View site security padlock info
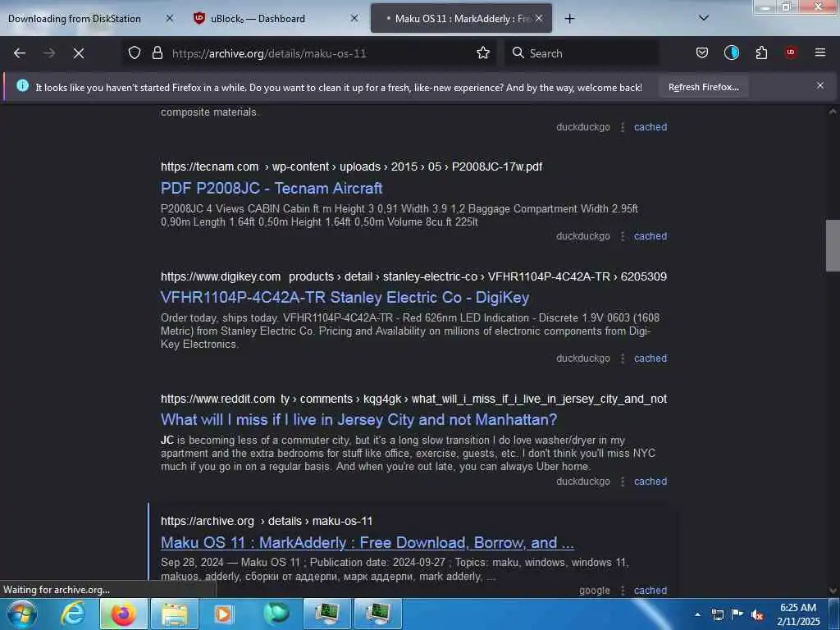Viewport: 840px width, 630px height. click(157, 52)
